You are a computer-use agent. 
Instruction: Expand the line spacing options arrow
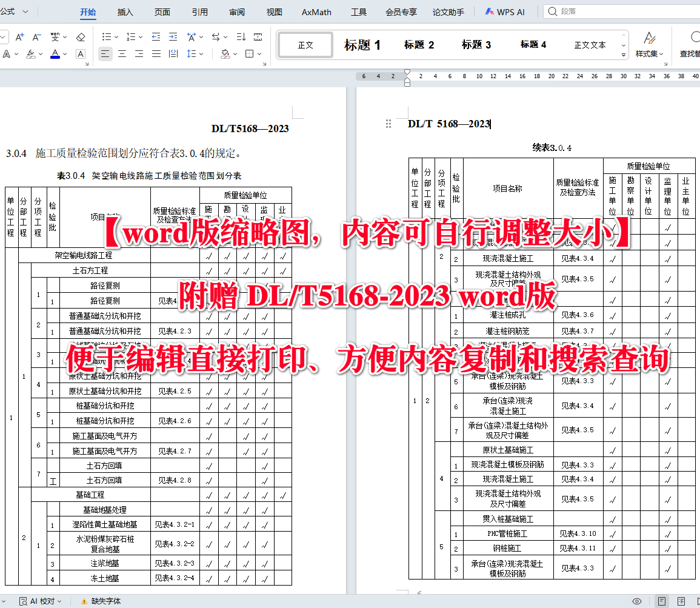(x=201, y=54)
